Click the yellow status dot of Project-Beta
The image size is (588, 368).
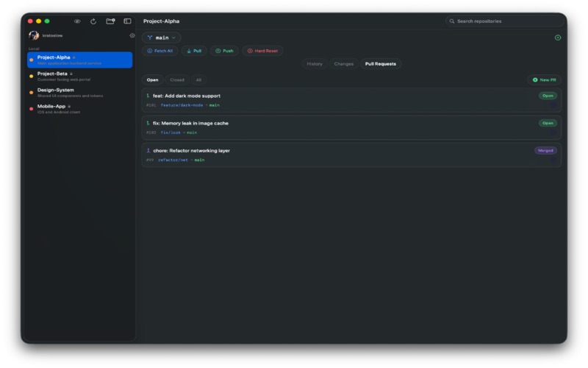pos(32,77)
